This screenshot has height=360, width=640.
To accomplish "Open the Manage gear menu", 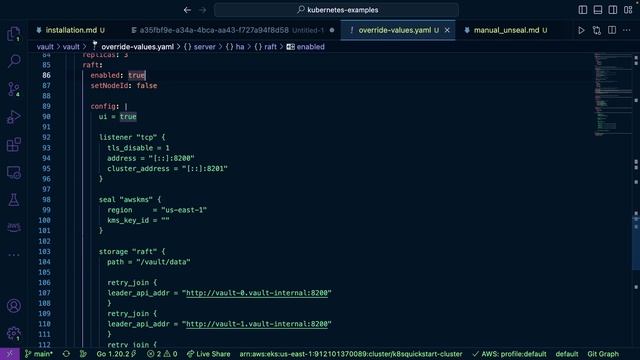I will (x=14, y=333).
